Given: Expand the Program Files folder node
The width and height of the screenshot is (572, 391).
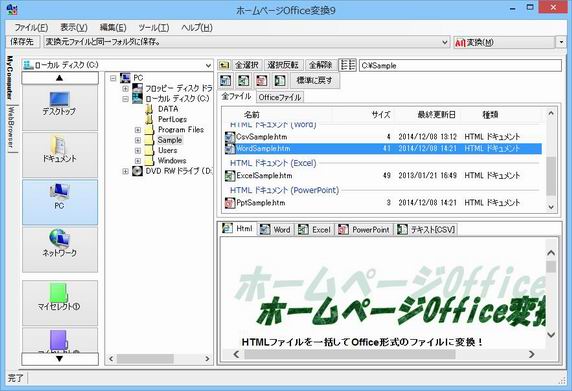Looking at the screenshot, I should 138,130.
